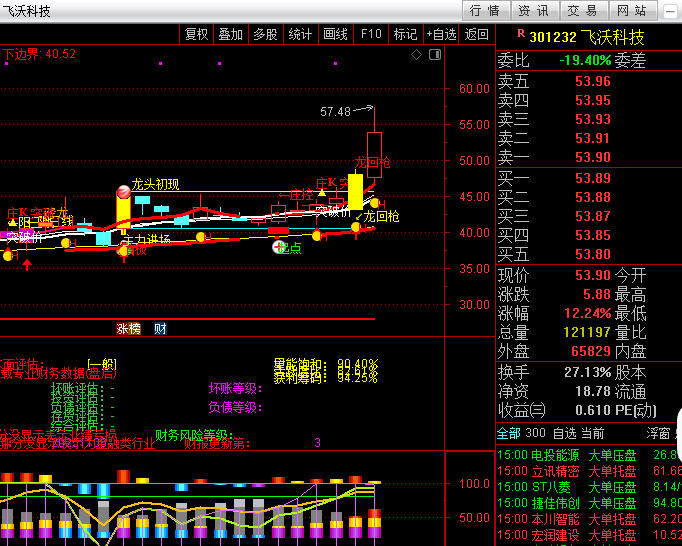This screenshot has width=682, height=546.
Task: Open the 画线 drawing tools
Action: (x=335, y=34)
